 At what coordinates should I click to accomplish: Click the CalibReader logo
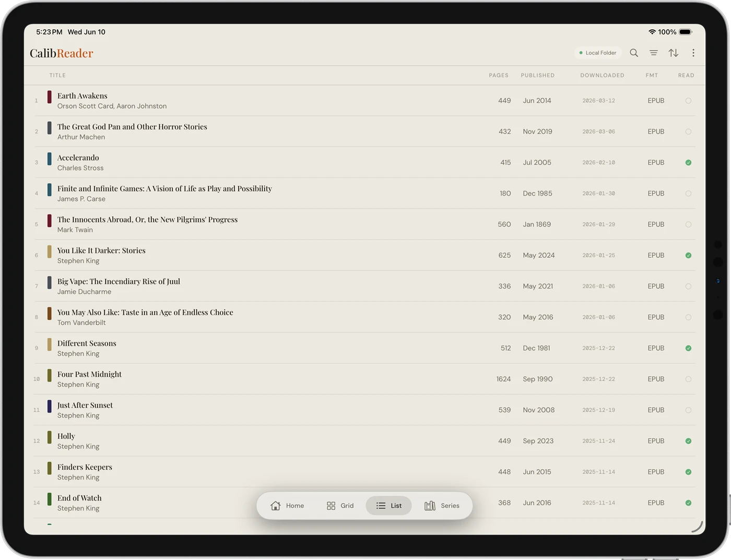point(62,53)
